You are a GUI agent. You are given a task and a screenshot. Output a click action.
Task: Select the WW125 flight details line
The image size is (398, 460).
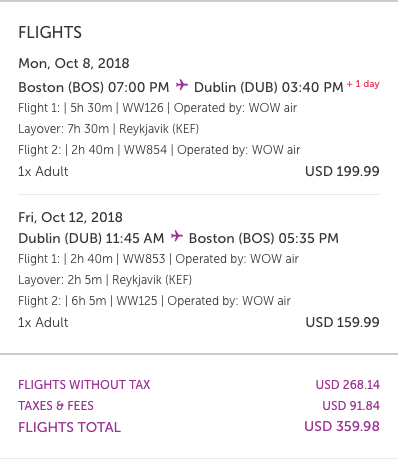pos(154,301)
